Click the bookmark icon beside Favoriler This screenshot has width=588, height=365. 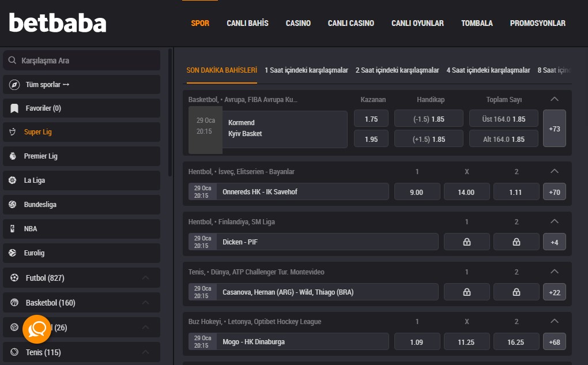pyautogui.click(x=14, y=108)
